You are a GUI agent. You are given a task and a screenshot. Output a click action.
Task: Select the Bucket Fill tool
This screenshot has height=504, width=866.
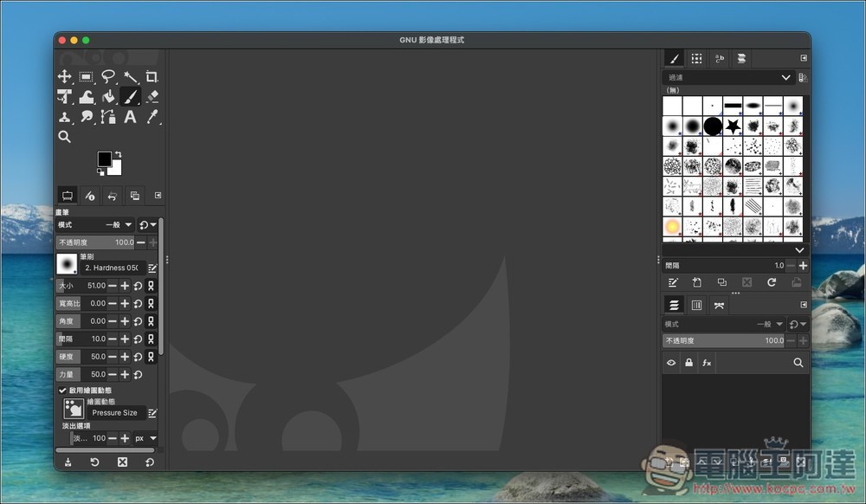click(108, 97)
